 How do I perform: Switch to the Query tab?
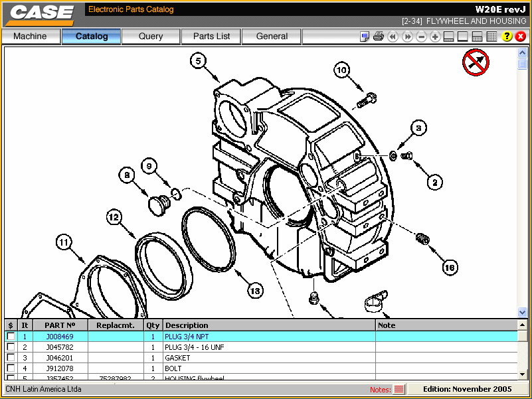[x=151, y=37]
